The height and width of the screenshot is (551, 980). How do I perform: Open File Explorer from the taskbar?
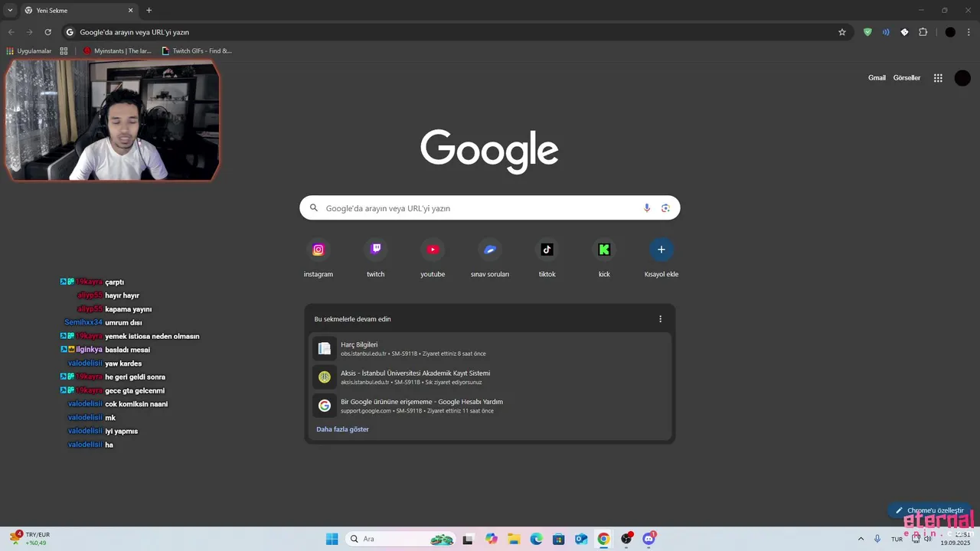[514, 539]
